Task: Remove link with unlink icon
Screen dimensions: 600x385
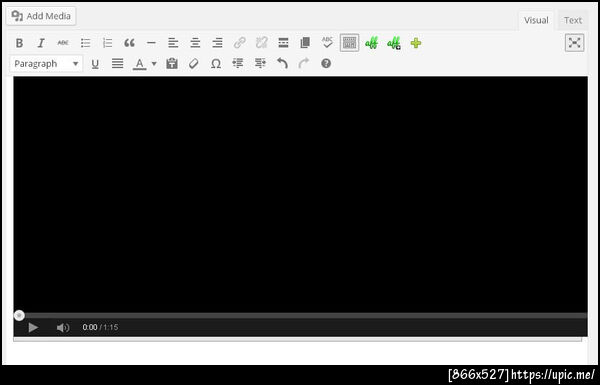Action: (x=261, y=43)
